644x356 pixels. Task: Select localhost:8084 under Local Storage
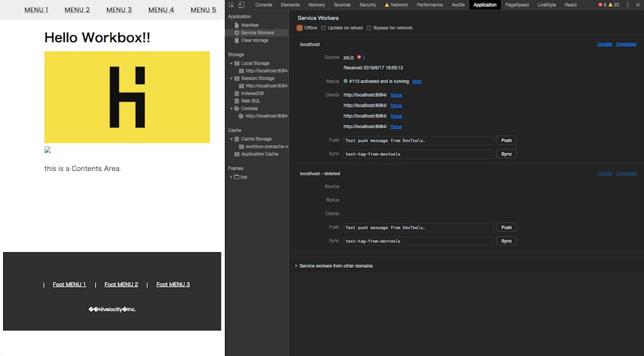click(263, 70)
